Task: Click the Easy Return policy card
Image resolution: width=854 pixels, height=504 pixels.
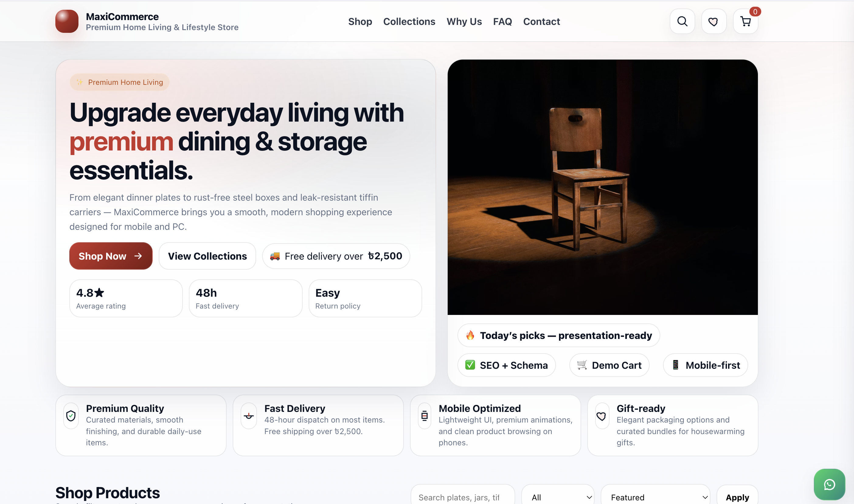Action: click(365, 298)
